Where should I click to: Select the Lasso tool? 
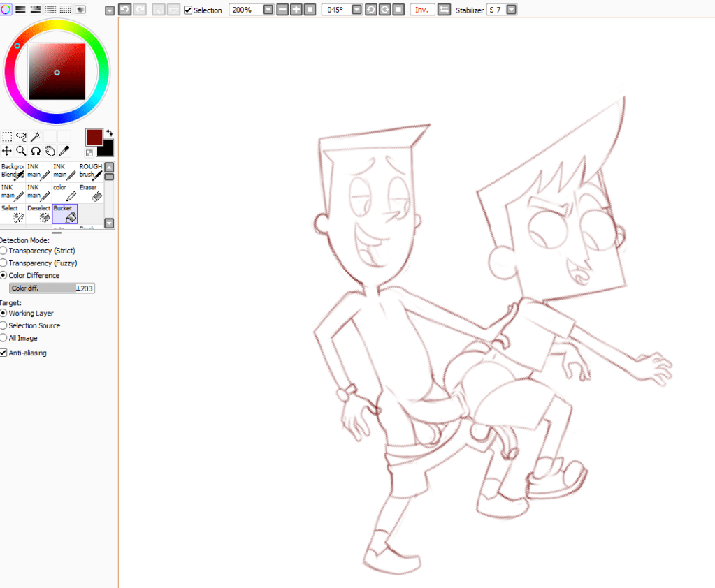click(21, 137)
